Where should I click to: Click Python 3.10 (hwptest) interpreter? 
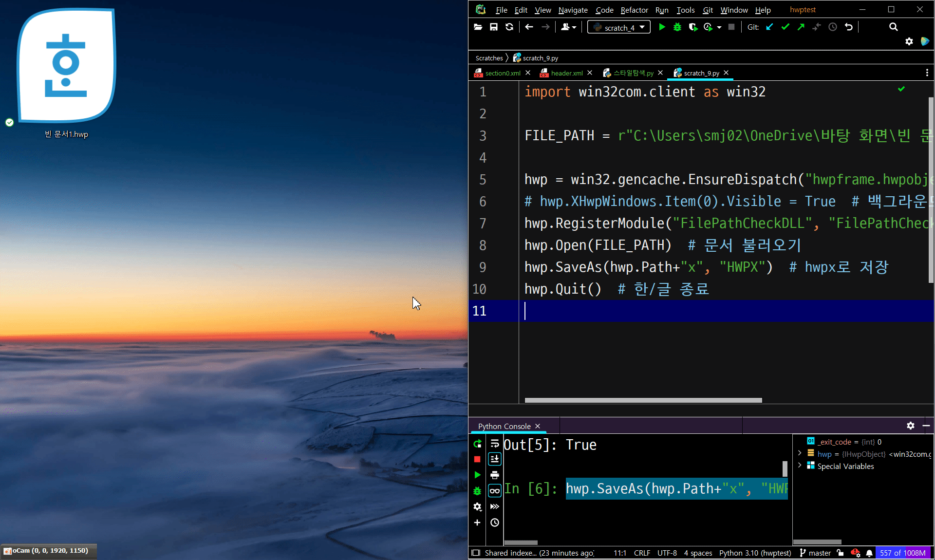pos(755,553)
